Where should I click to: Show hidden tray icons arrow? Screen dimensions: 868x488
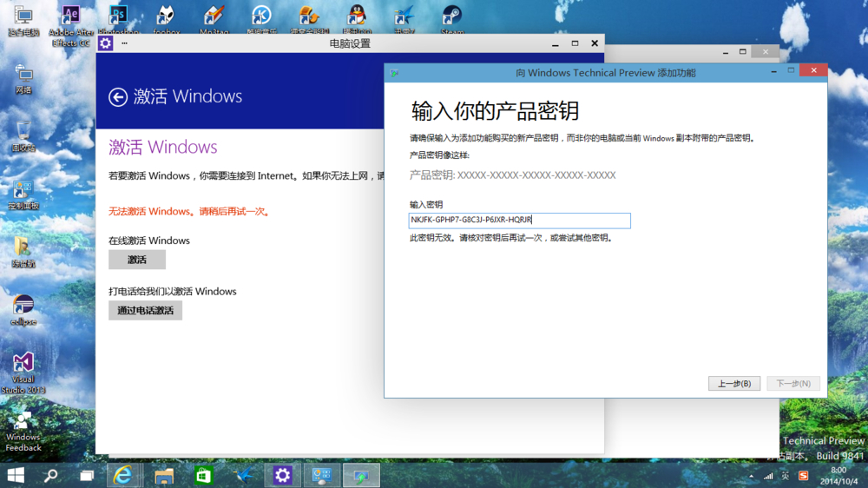751,476
